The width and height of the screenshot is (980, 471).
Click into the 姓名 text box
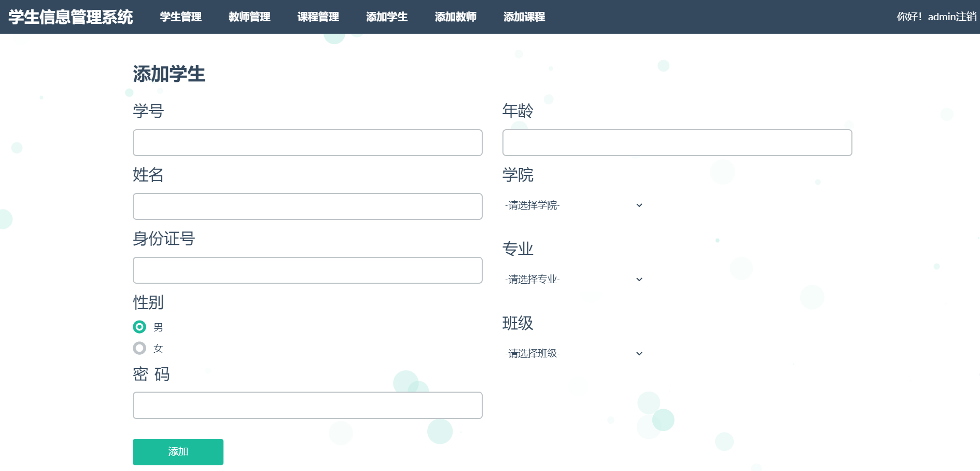[x=307, y=206]
